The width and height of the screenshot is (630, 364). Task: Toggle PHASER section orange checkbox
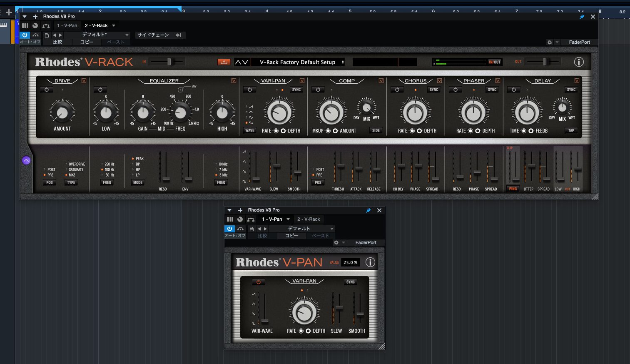click(498, 81)
